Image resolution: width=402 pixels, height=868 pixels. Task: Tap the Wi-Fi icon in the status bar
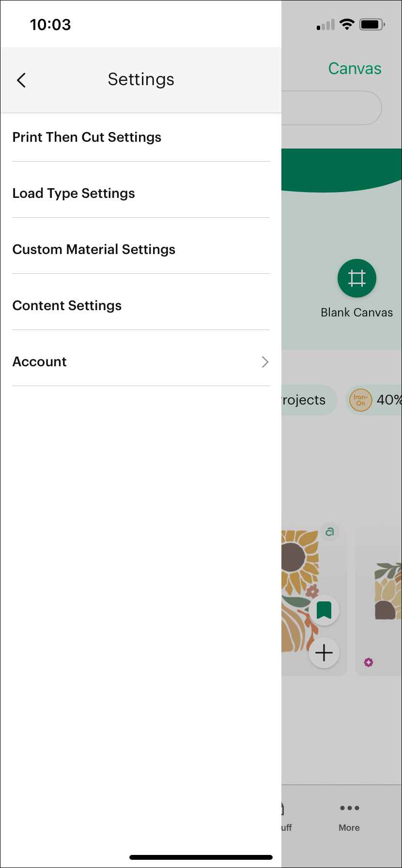[348, 24]
